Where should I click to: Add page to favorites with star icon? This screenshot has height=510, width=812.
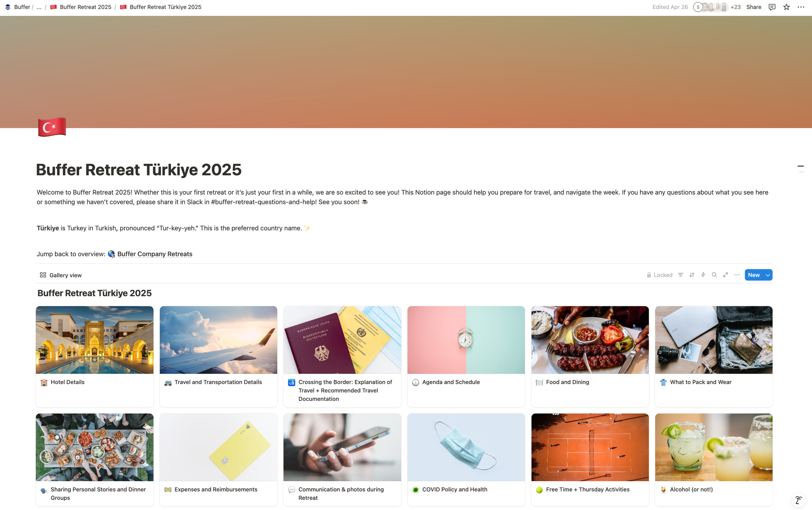click(x=786, y=7)
